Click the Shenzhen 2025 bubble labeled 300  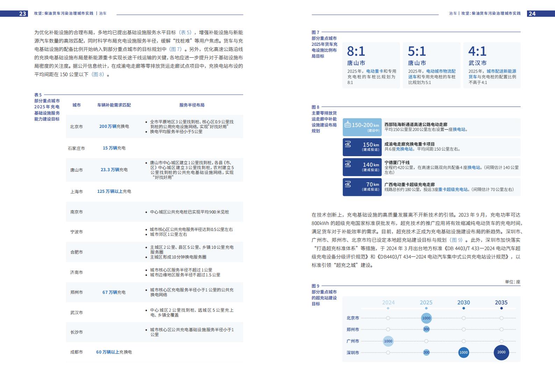426,353
